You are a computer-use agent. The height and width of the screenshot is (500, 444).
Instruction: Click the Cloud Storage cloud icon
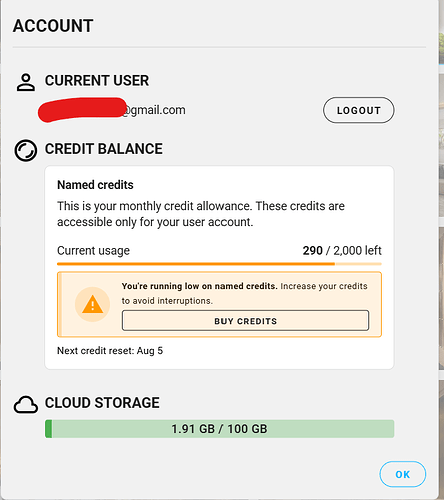click(x=26, y=405)
